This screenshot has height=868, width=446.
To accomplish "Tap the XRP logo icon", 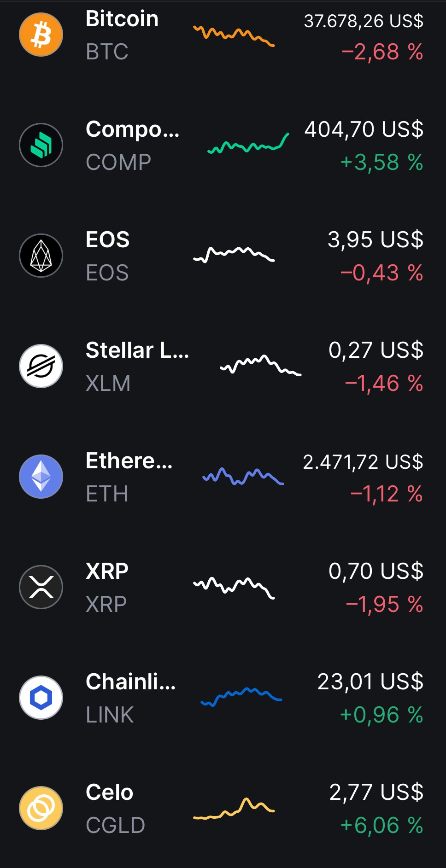I will 41,587.
